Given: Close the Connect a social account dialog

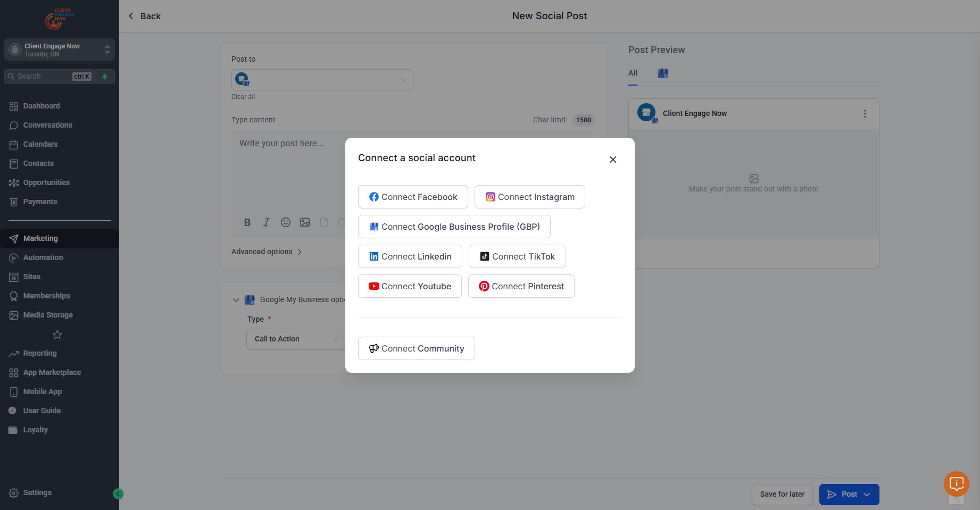Looking at the screenshot, I should coord(613,160).
